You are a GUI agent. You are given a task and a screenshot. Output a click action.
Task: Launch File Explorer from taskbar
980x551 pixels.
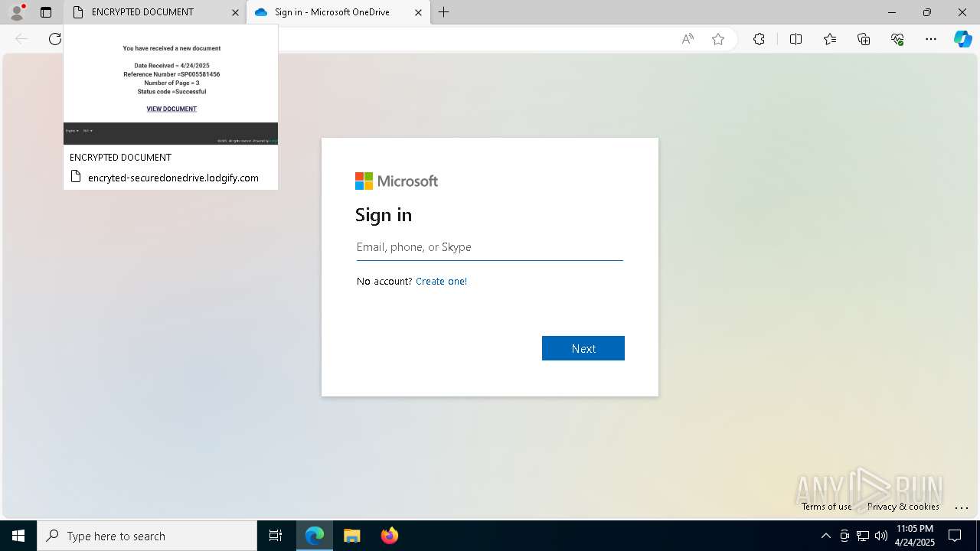(x=352, y=536)
